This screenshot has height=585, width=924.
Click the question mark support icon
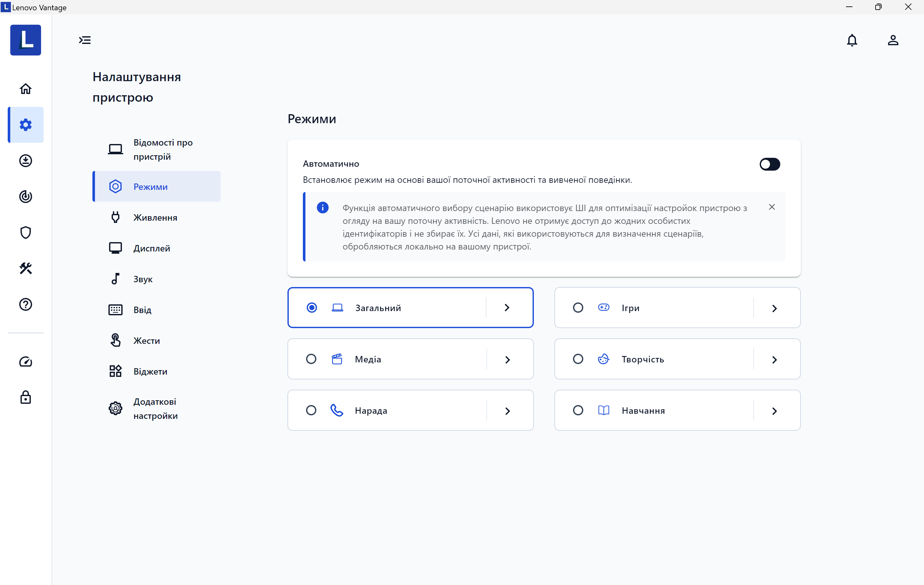(x=25, y=305)
